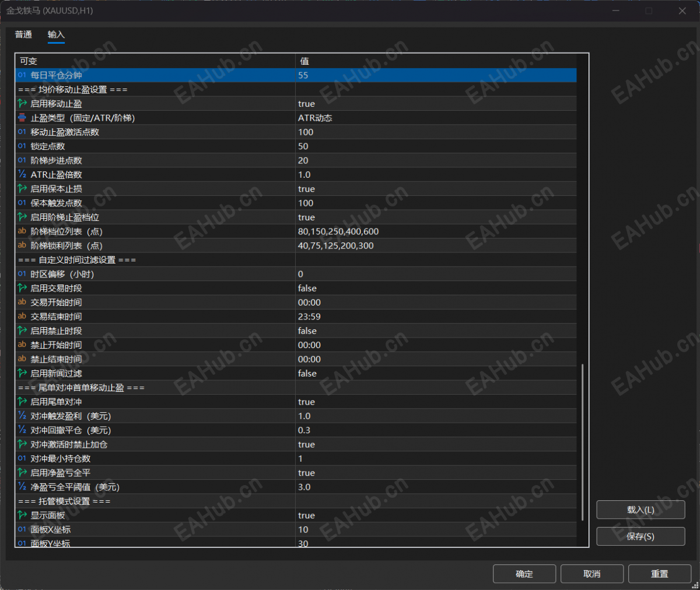Close the 金戈铁马 dialog window
700x590 pixels.
tap(682, 10)
